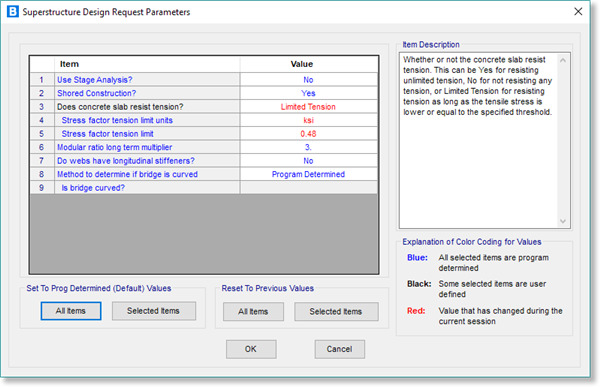The image size is (600, 387).
Task: Click All Items under Set To Prog Determined
Action: pos(71,311)
